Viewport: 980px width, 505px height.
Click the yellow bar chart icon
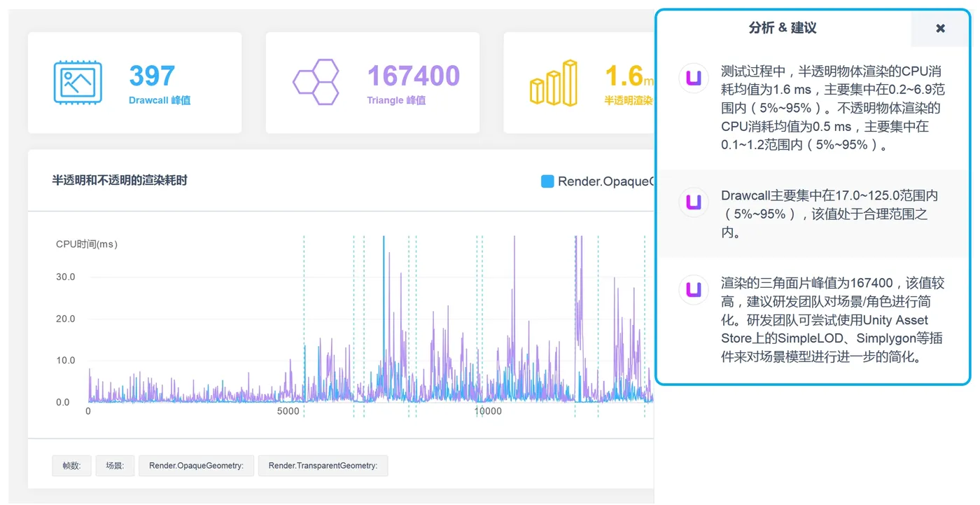pyautogui.click(x=554, y=83)
